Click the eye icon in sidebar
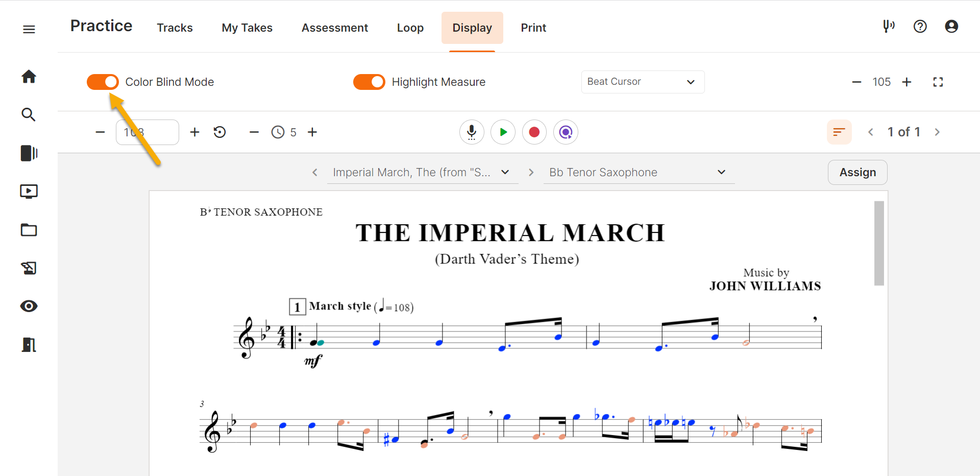 (29, 306)
